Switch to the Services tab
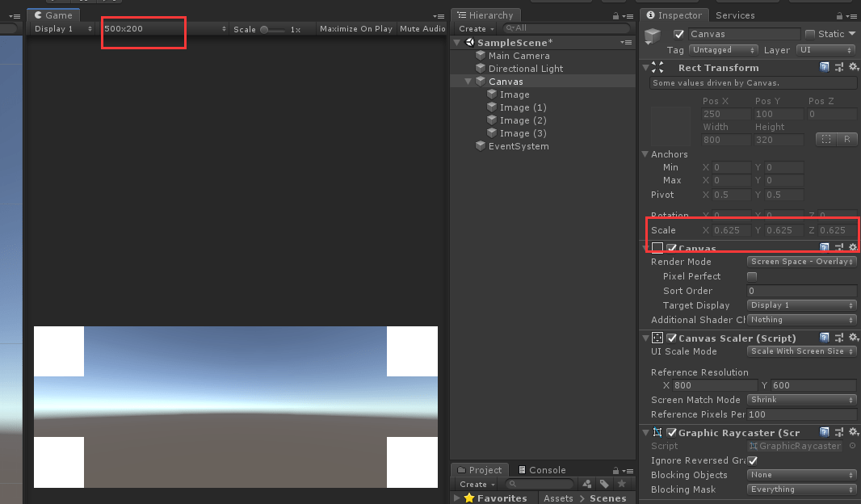 pos(735,15)
